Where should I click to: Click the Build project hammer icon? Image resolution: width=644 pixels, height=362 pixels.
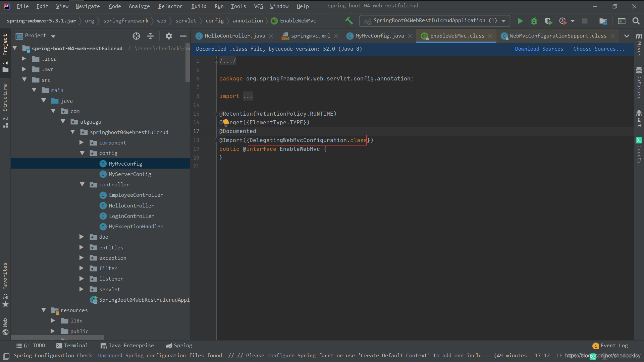pyautogui.click(x=349, y=21)
